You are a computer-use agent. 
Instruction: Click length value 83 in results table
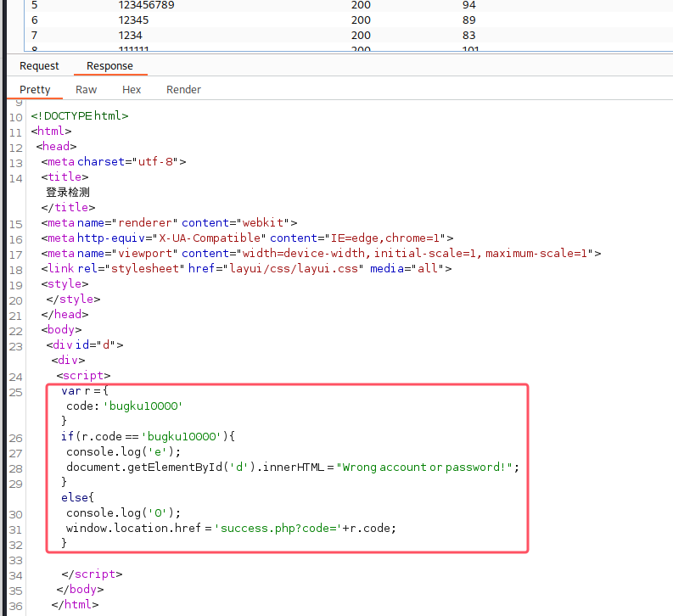pos(469,35)
